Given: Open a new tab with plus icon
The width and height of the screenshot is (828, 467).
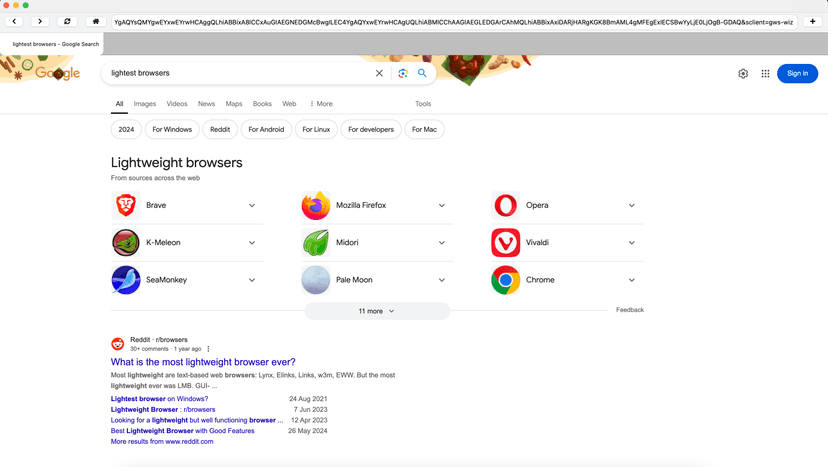Looking at the screenshot, I should 812,21.
